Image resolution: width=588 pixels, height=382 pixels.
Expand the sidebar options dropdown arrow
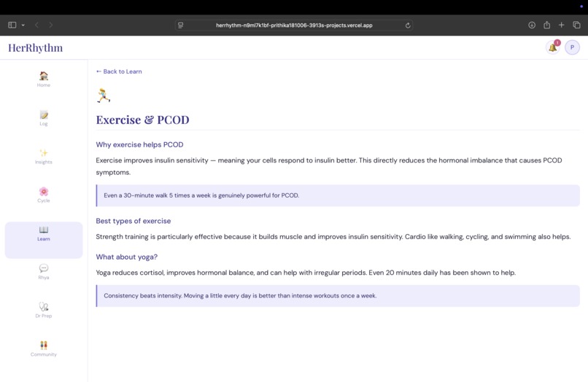(23, 25)
